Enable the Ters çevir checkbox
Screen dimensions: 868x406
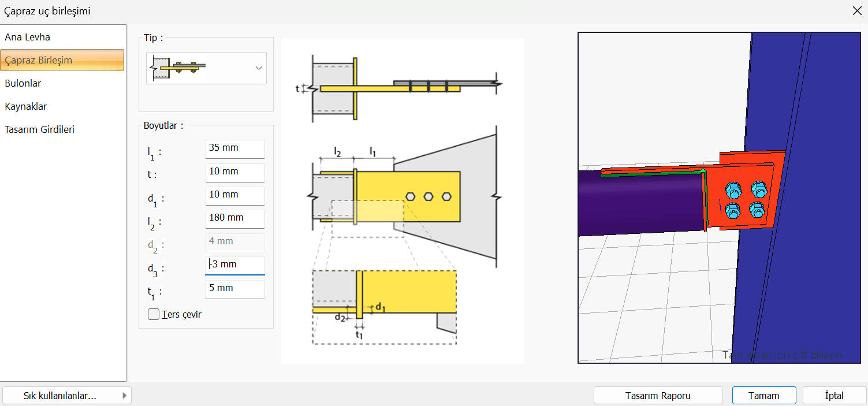(x=154, y=314)
